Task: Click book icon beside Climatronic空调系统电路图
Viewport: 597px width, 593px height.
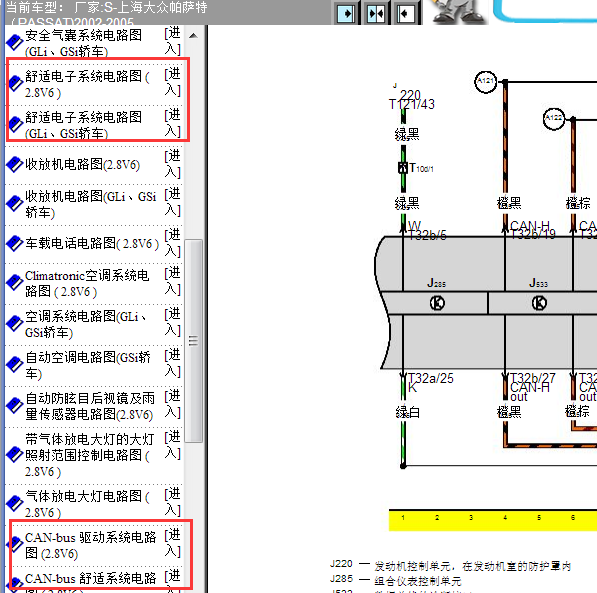Action: pyautogui.click(x=14, y=283)
